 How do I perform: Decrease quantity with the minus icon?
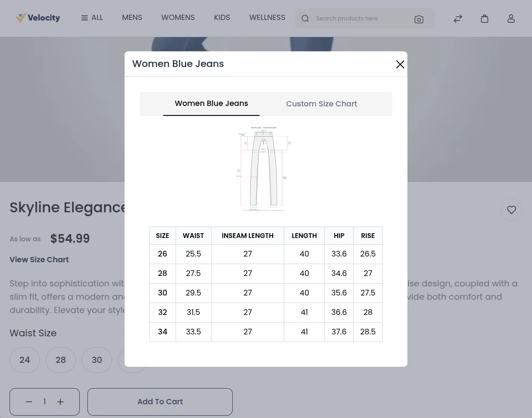click(x=29, y=401)
